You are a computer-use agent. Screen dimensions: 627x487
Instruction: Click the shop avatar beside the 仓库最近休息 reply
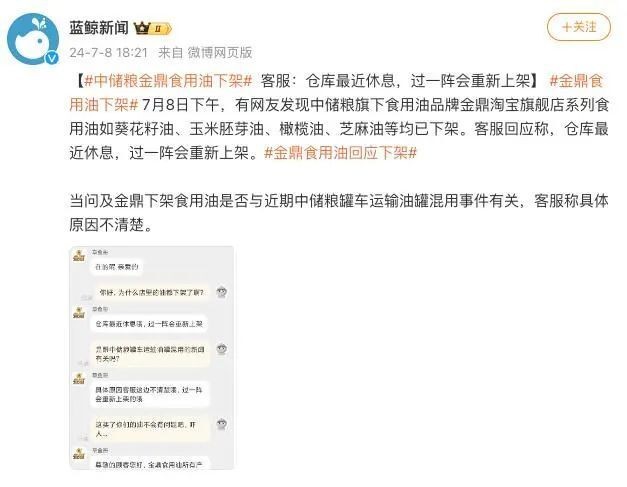[x=79, y=313]
